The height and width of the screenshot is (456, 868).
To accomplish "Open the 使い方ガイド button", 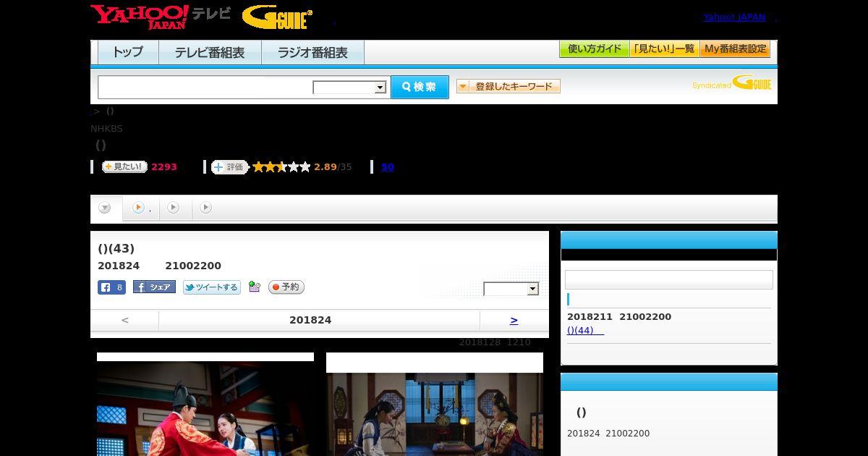I will coord(595,49).
